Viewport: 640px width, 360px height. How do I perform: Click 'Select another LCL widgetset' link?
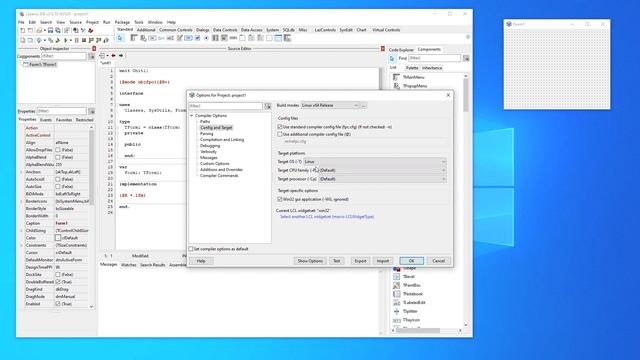click(x=327, y=217)
